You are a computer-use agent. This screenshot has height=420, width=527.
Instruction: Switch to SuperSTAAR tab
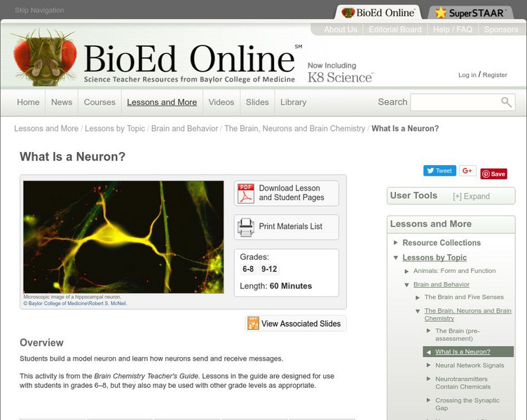(x=470, y=13)
